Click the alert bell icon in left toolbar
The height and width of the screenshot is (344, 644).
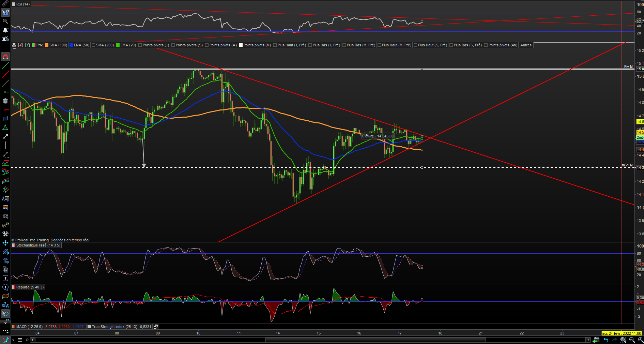pyautogui.click(x=5, y=30)
